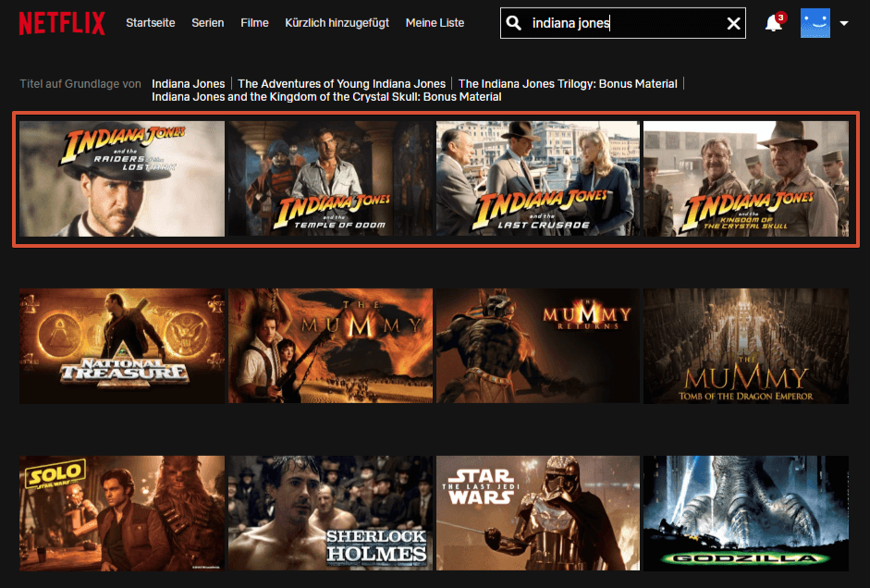
Task: Open the Serien menu item
Action: point(208,23)
